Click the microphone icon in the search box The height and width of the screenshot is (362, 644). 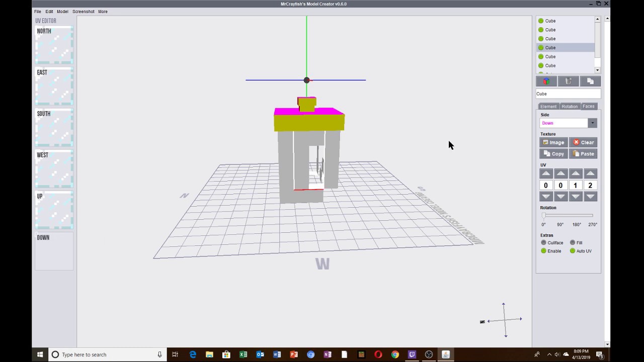(159, 354)
